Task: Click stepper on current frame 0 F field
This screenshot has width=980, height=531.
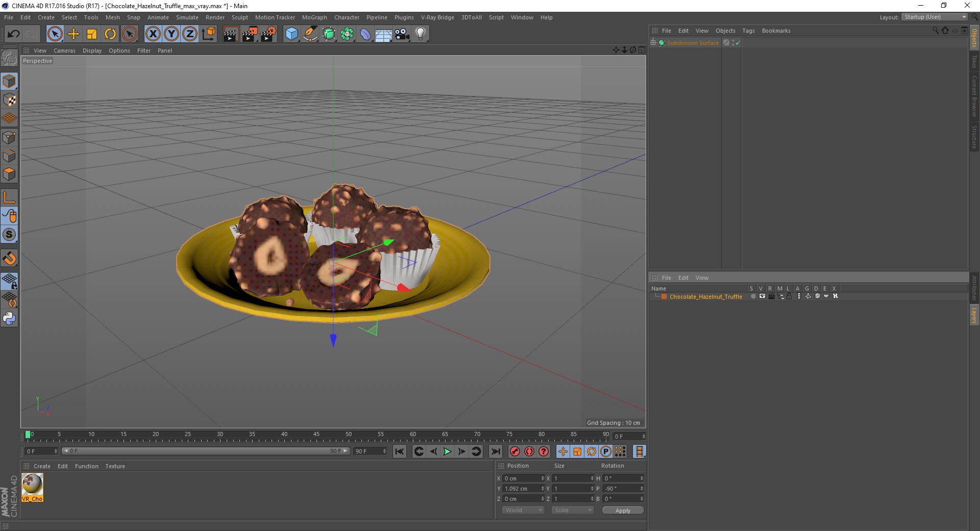Action: pos(643,437)
